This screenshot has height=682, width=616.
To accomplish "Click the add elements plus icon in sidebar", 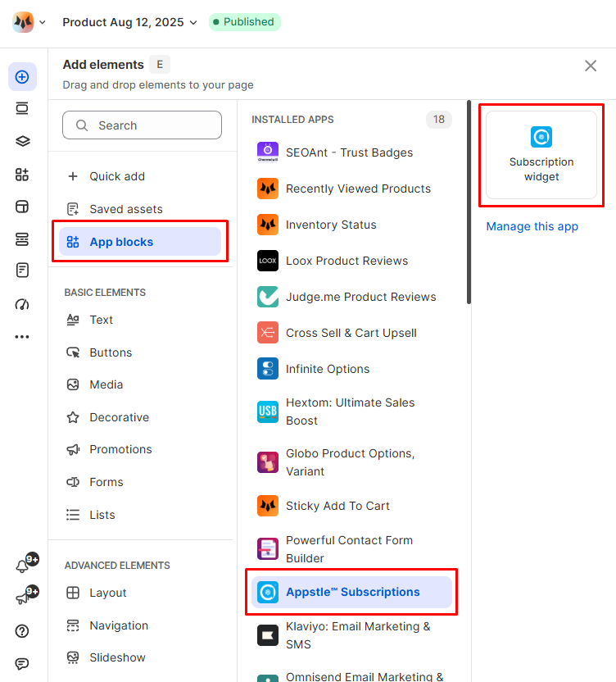I will pos(22,77).
